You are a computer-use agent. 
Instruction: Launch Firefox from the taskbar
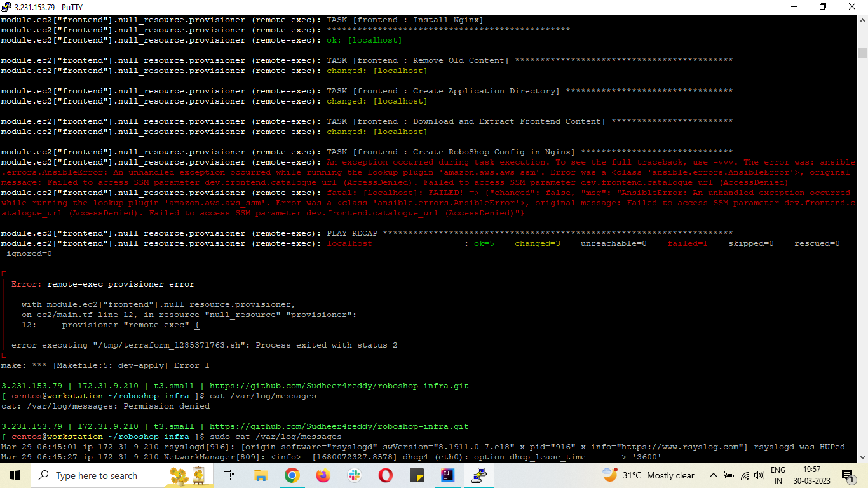point(323,475)
